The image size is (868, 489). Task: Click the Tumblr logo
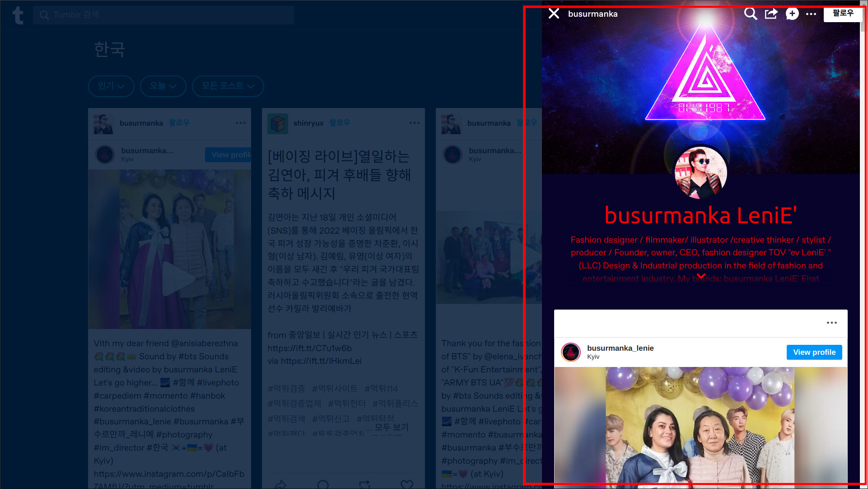[18, 15]
